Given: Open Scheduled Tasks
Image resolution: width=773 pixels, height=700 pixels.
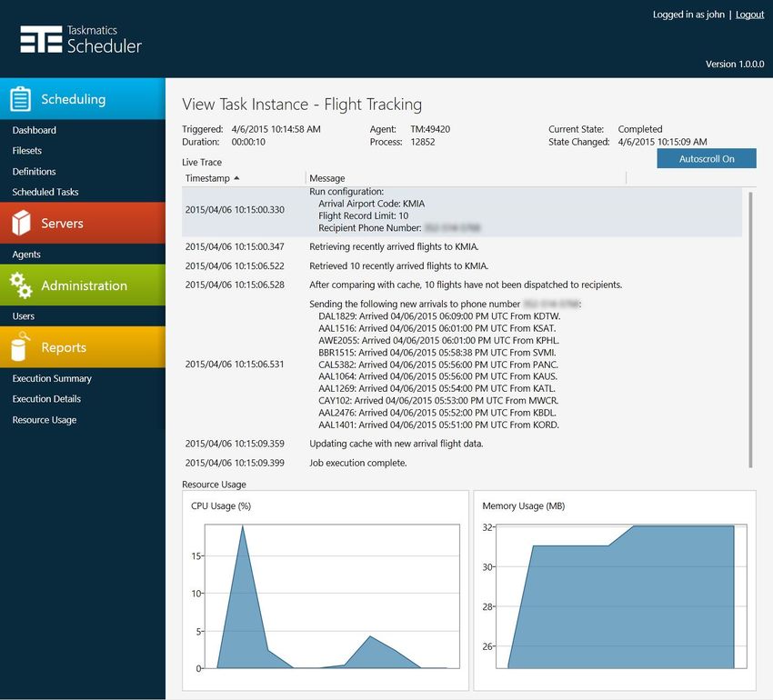Looking at the screenshot, I should (45, 192).
